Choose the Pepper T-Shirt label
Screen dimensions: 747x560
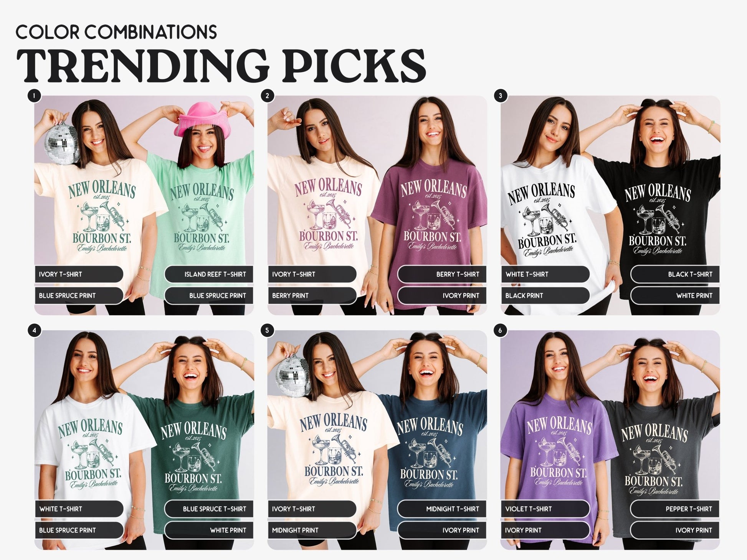[x=675, y=509]
